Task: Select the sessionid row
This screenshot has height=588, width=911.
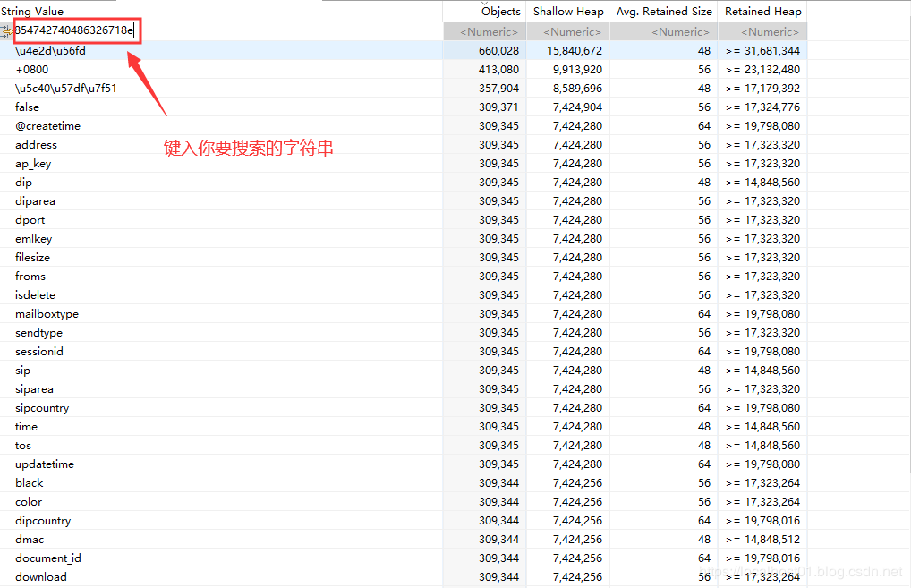Action: pos(39,352)
